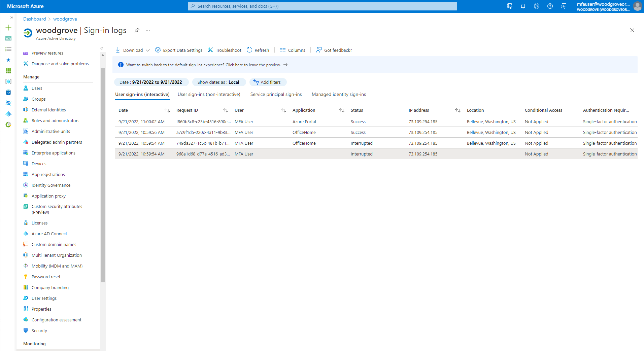The image size is (644, 351).
Task: Open Azure Active Directory diamond icon in rail
Action: click(8, 114)
